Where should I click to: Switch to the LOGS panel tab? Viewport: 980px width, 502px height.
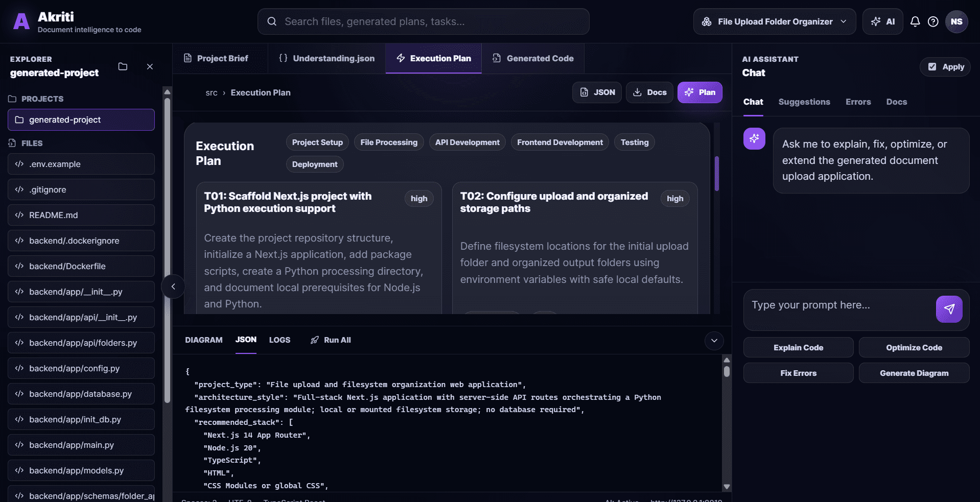279,340
